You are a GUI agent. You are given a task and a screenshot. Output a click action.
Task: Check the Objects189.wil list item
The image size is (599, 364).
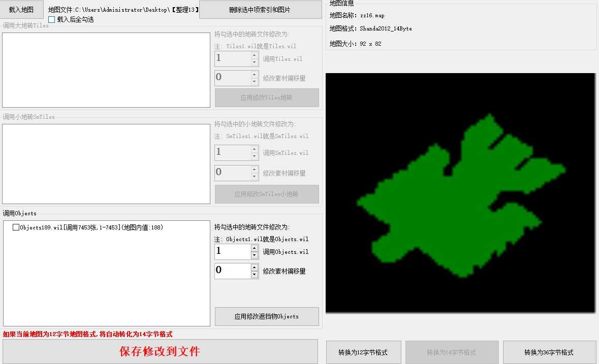[16, 228]
